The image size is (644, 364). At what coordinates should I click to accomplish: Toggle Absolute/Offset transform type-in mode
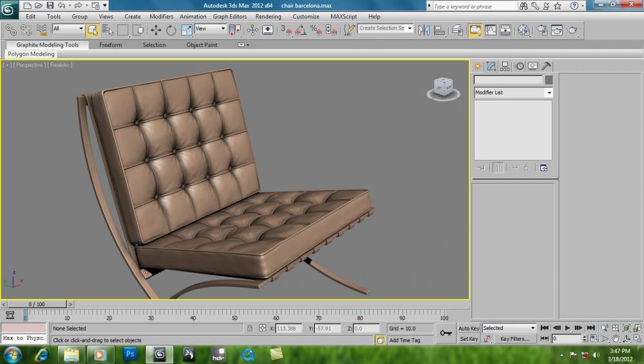click(263, 328)
